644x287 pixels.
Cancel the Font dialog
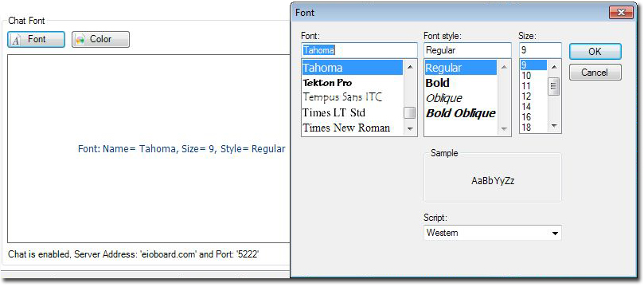click(x=595, y=73)
